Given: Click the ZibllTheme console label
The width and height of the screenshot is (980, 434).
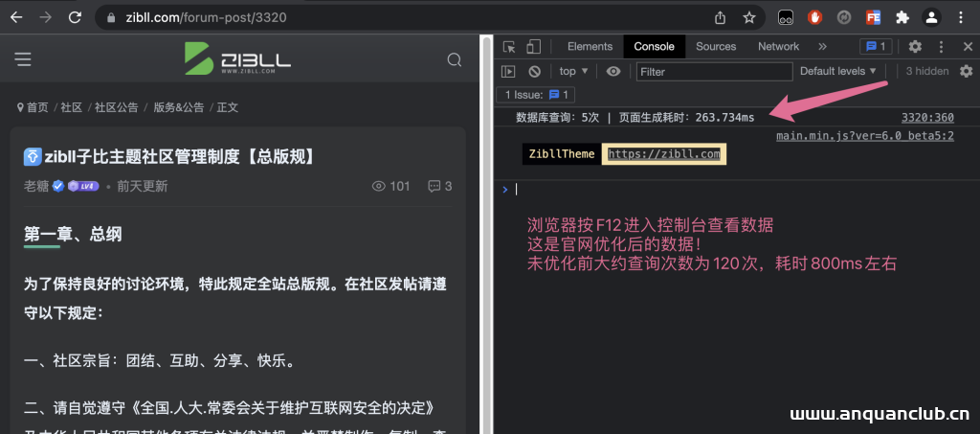Looking at the screenshot, I should (x=562, y=154).
